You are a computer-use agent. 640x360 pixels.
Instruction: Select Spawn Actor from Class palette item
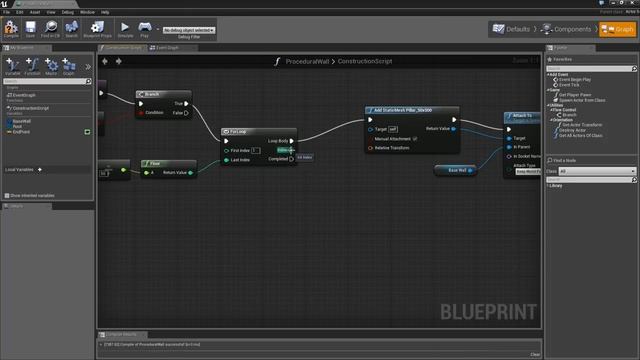pyautogui.click(x=579, y=100)
